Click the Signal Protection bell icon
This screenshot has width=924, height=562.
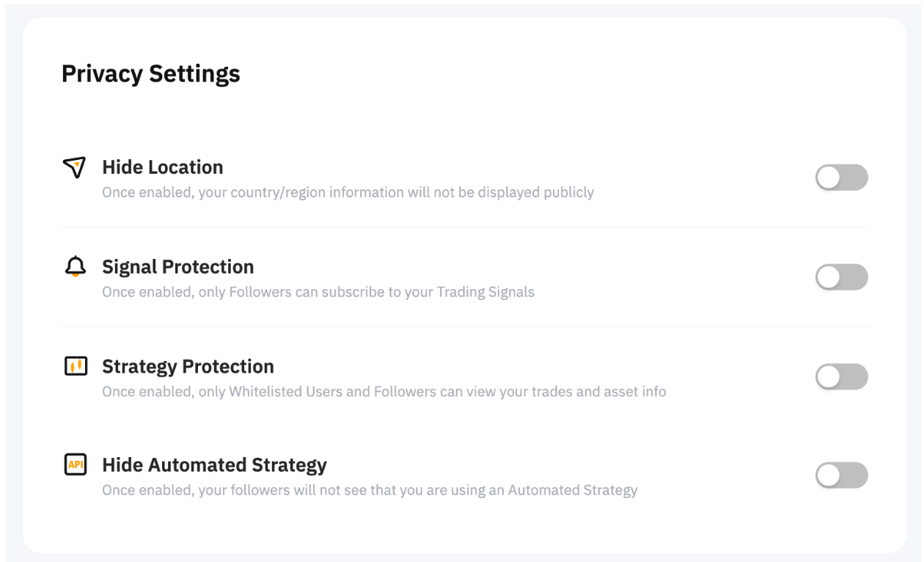coord(75,267)
